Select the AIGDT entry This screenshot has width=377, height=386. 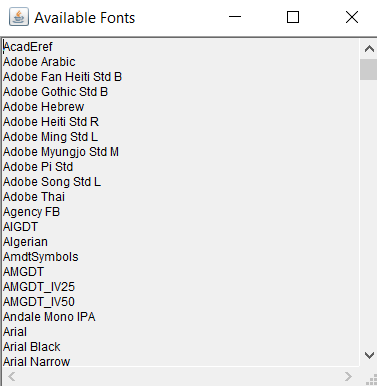pyautogui.click(x=20, y=227)
